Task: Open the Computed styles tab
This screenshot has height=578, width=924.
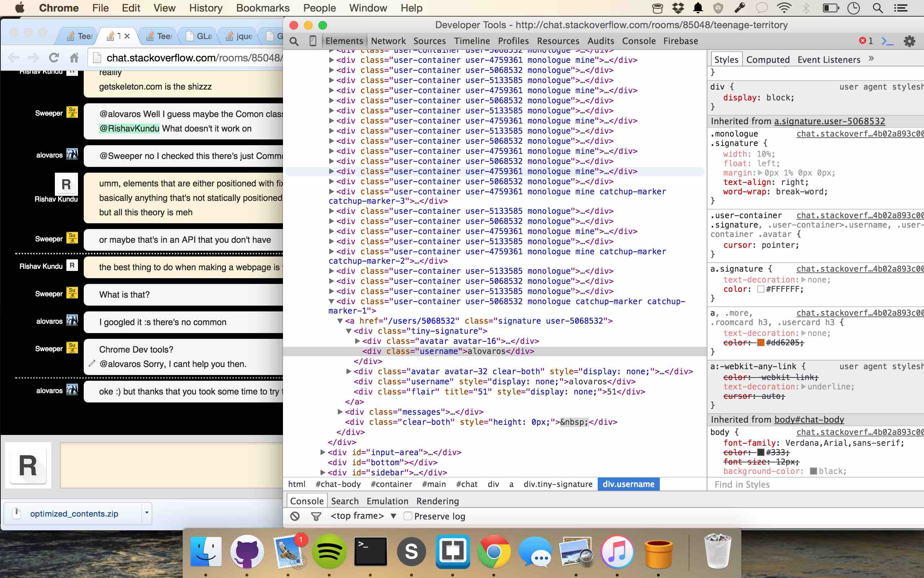Action: tap(768, 60)
